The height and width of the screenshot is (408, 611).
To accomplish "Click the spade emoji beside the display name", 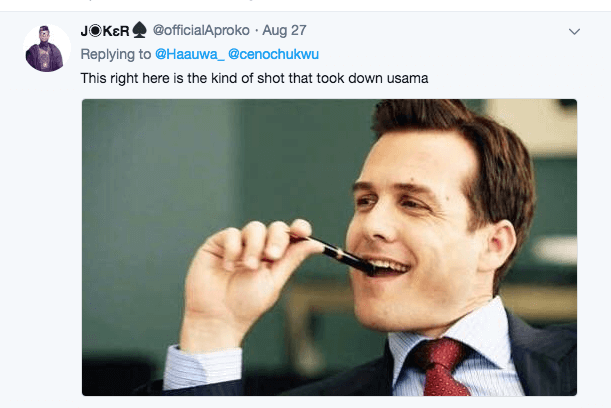I will click(139, 31).
